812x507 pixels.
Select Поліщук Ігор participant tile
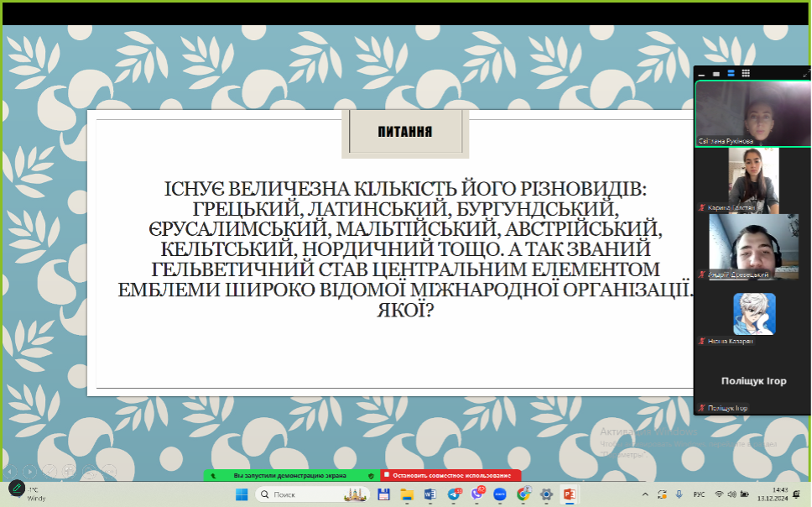pyautogui.click(x=753, y=381)
